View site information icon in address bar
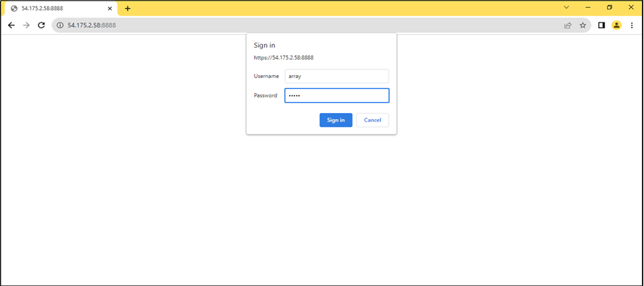The image size is (644, 286). coord(60,25)
